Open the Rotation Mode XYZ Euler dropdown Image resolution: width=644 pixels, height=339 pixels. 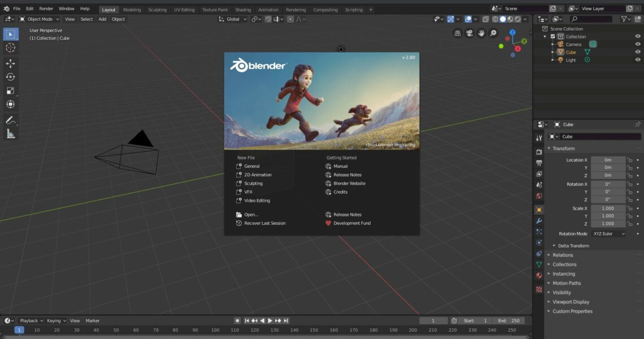(608, 234)
